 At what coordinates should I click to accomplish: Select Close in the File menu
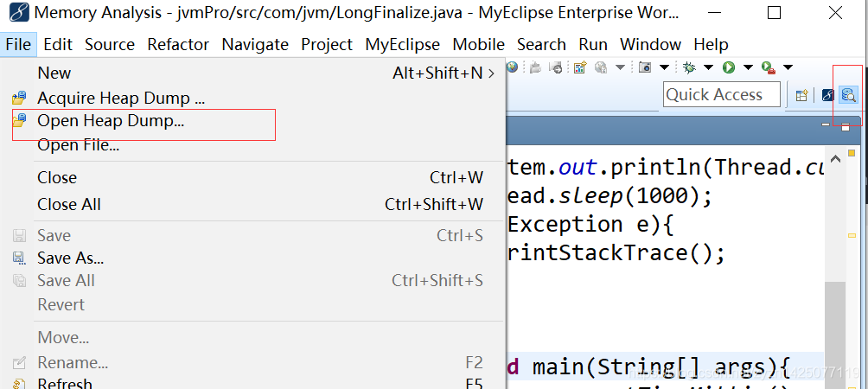[x=253, y=177]
